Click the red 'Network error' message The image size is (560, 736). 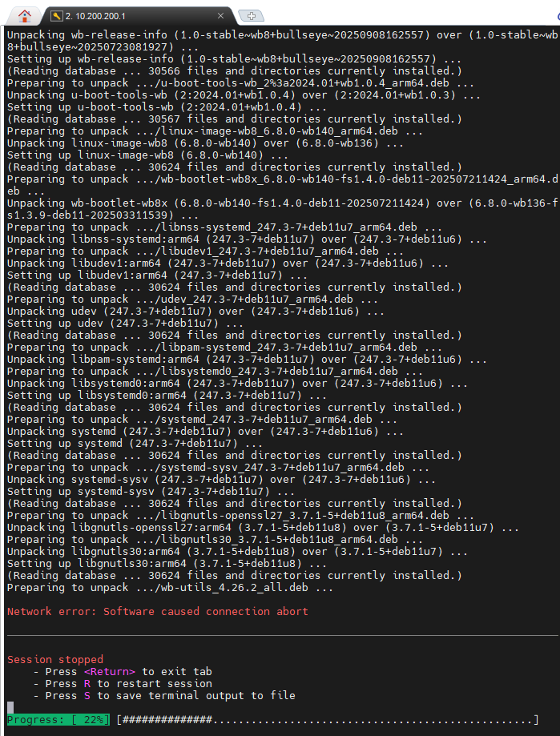tap(157, 612)
